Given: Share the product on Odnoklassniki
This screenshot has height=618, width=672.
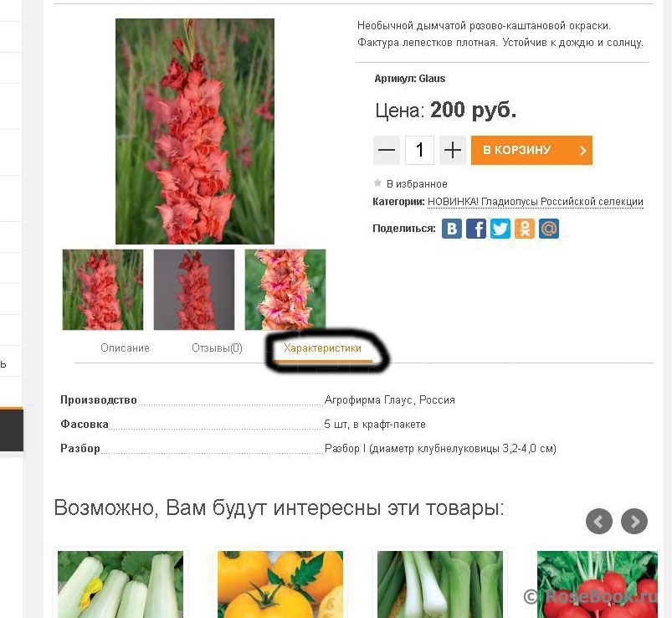Looking at the screenshot, I should [x=525, y=229].
